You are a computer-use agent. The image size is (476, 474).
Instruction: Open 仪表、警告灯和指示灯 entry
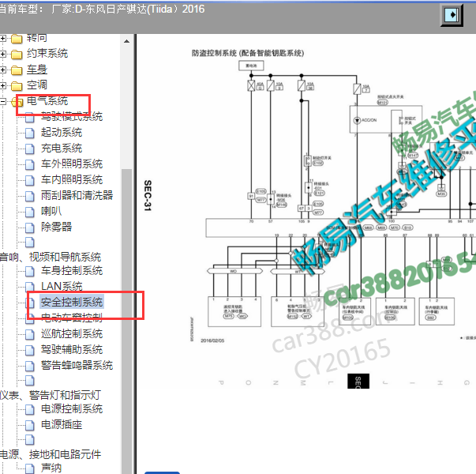click(x=51, y=395)
